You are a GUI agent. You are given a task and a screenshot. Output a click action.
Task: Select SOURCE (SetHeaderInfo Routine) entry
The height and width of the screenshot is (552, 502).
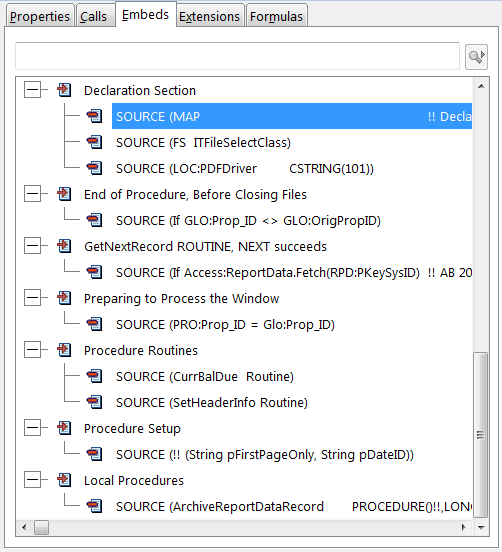pos(212,402)
